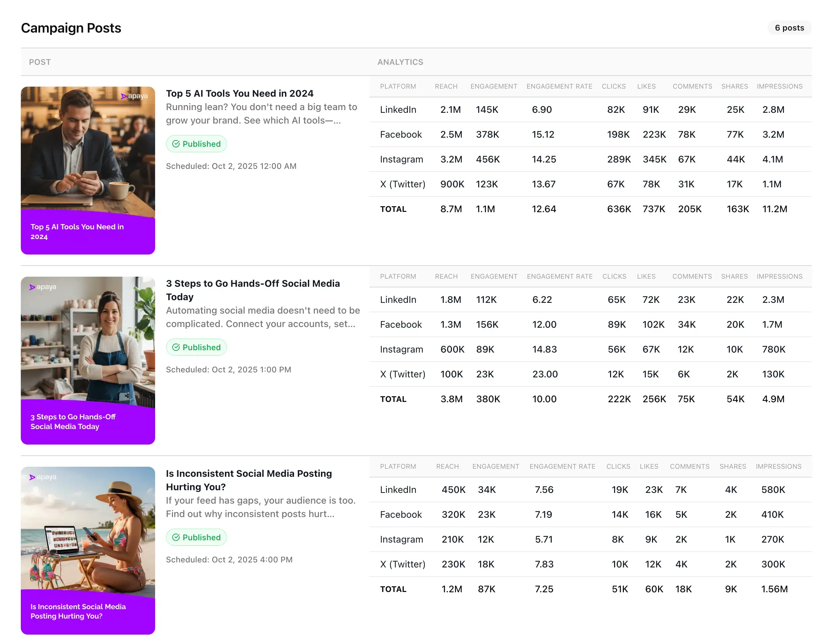Sort the first table by REACH
Screen dimensions: 832x644
tap(446, 86)
